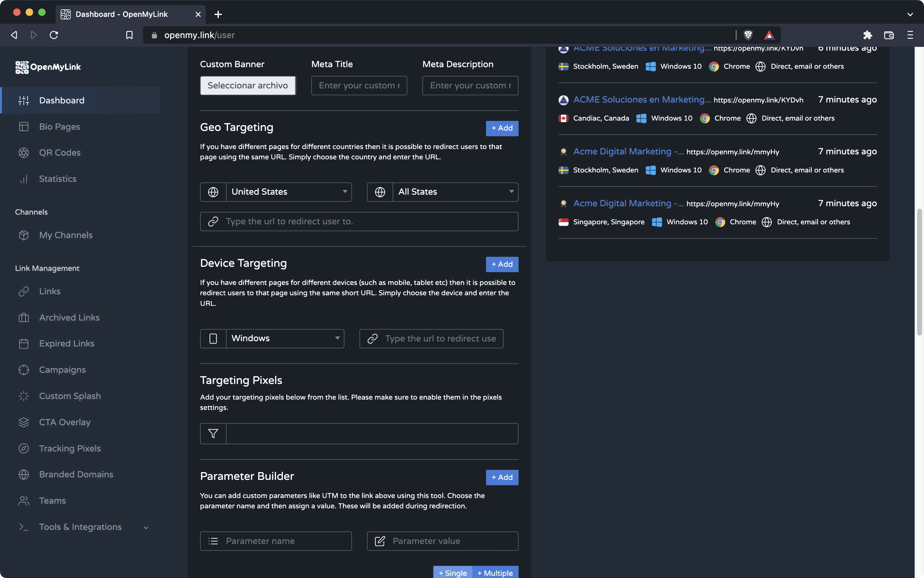Image resolution: width=924 pixels, height=578 pixels.
Task: Select the Expired Links calendar icon
Action: point(24,343)
